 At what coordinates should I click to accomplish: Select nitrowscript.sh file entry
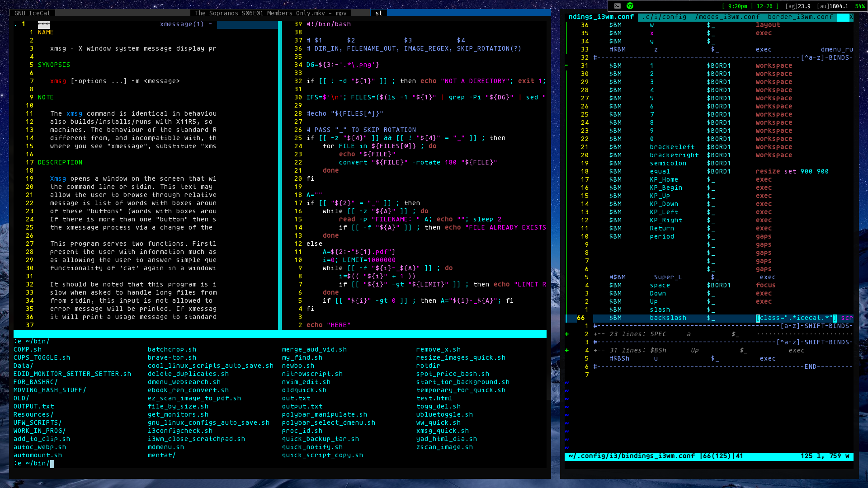point(312,374)
